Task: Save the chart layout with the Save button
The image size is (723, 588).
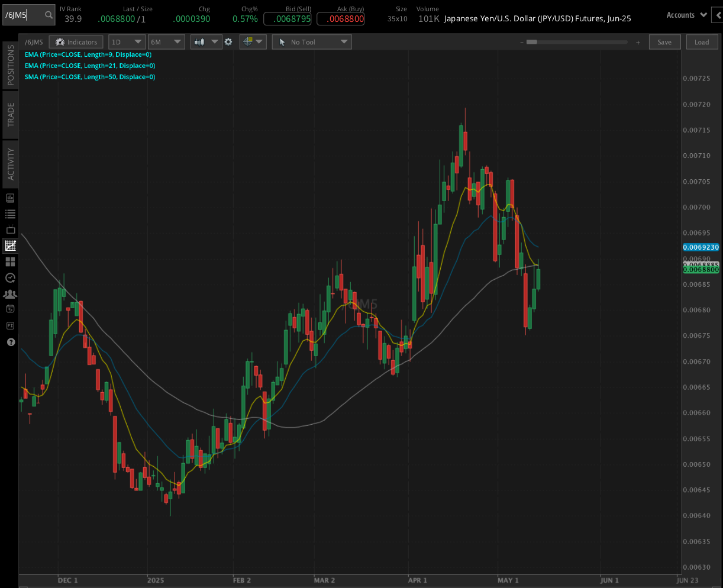Action: (664, 41)
